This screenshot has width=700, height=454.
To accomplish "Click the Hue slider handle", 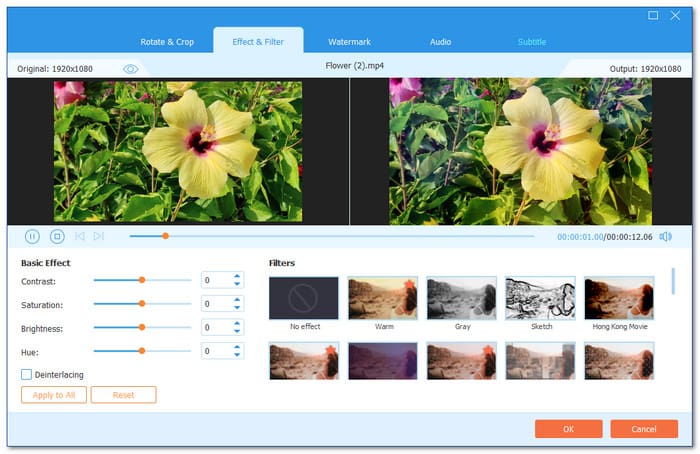I will [142, 351].
